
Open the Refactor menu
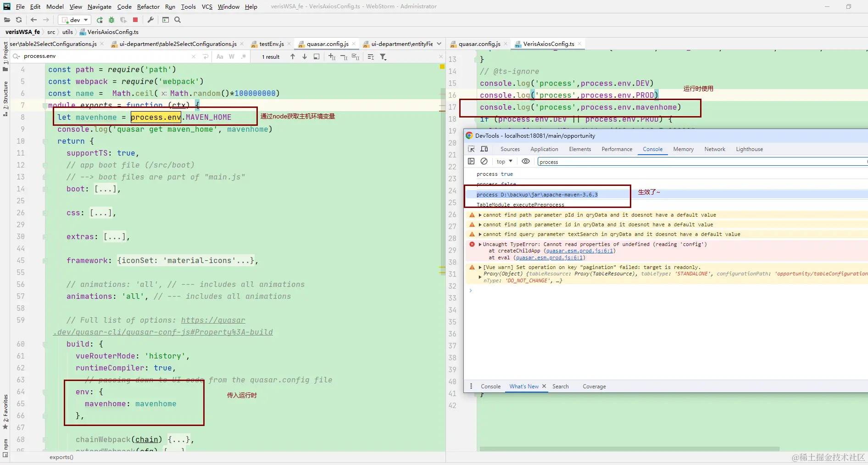pos(148,6)
